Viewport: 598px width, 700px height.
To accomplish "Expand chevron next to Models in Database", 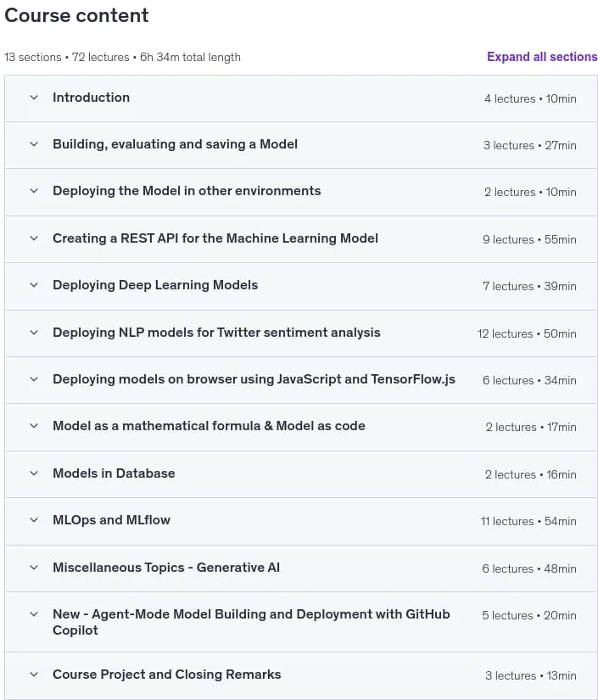I will 34,473.
